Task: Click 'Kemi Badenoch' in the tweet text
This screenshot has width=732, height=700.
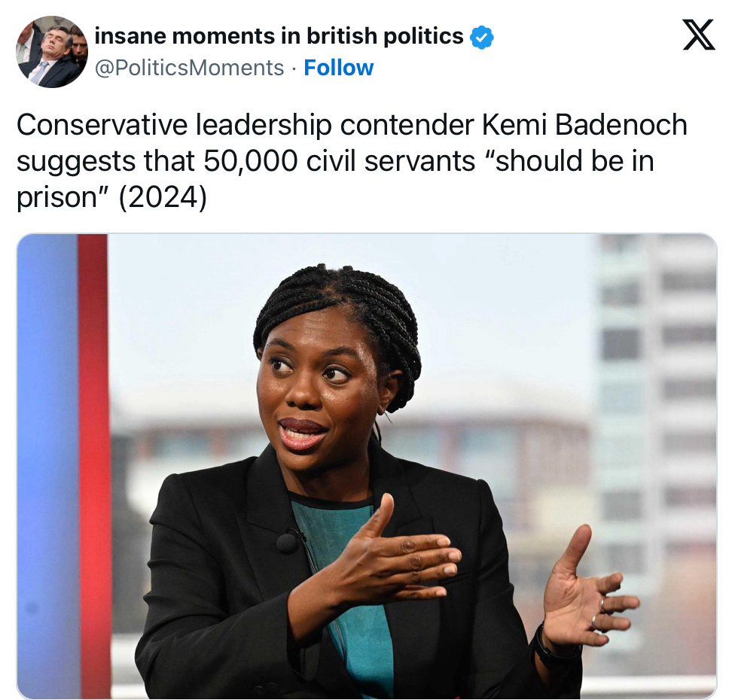Action: pyautogui.click(x=584, y=125)
